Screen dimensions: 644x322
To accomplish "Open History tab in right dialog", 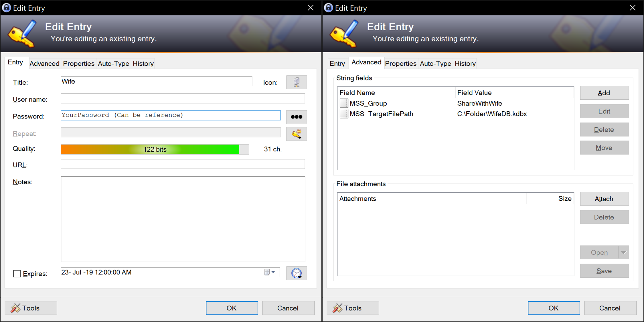I will tap(465, 64).
